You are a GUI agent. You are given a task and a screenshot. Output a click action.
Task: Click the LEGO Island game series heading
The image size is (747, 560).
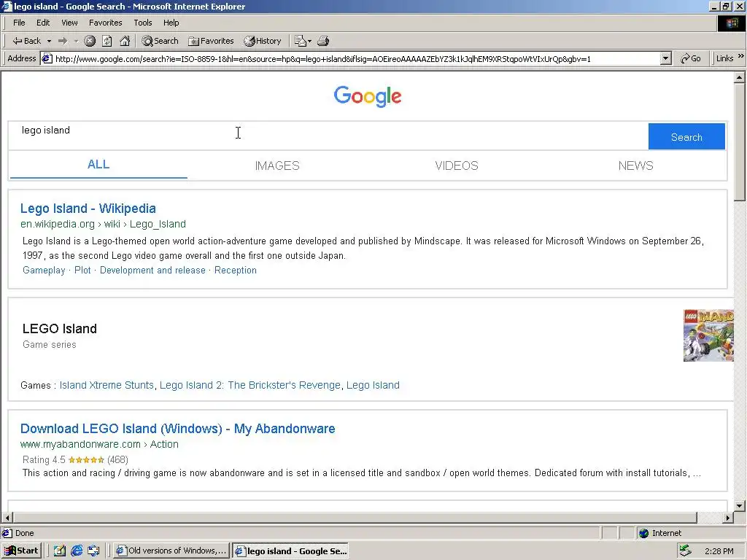(60, 329)
